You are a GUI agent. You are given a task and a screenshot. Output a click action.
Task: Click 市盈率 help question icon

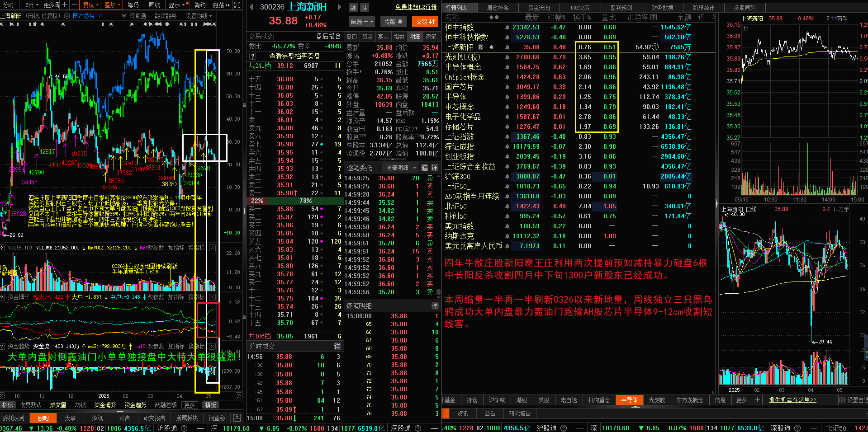654,18
